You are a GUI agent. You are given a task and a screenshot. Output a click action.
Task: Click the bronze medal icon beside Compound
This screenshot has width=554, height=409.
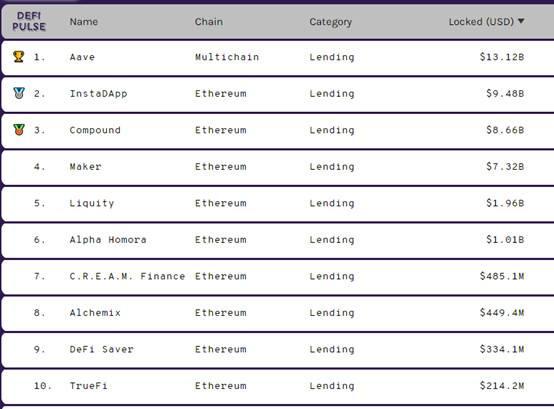click(19, 130)
